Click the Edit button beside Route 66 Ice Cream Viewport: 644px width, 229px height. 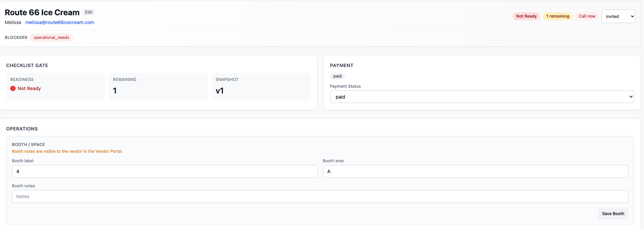coord(89,12)
